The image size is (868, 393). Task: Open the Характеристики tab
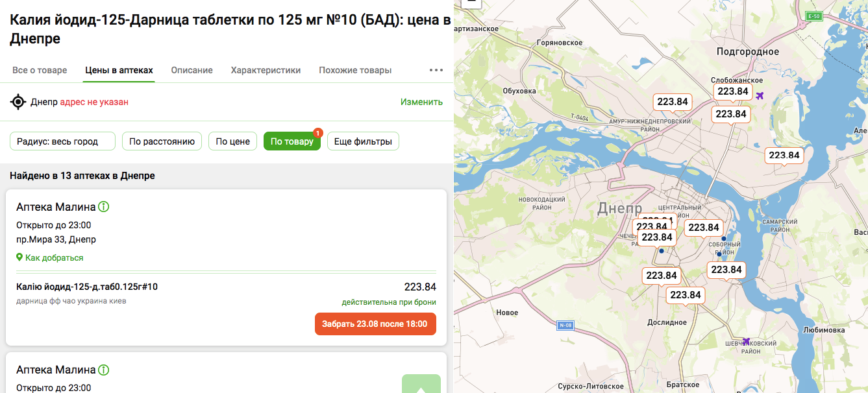(266, 70)
